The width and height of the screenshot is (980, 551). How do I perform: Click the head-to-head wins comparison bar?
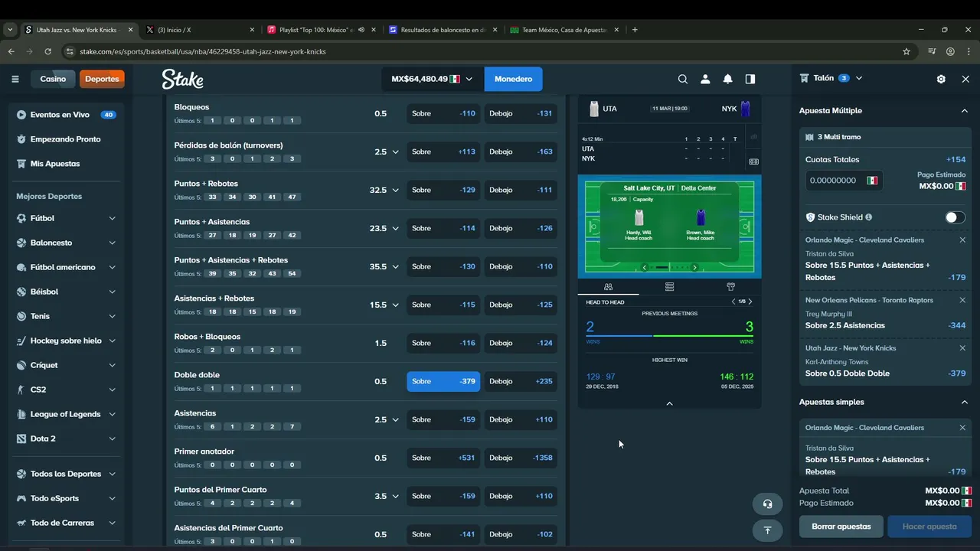click(x=669, y=335)
